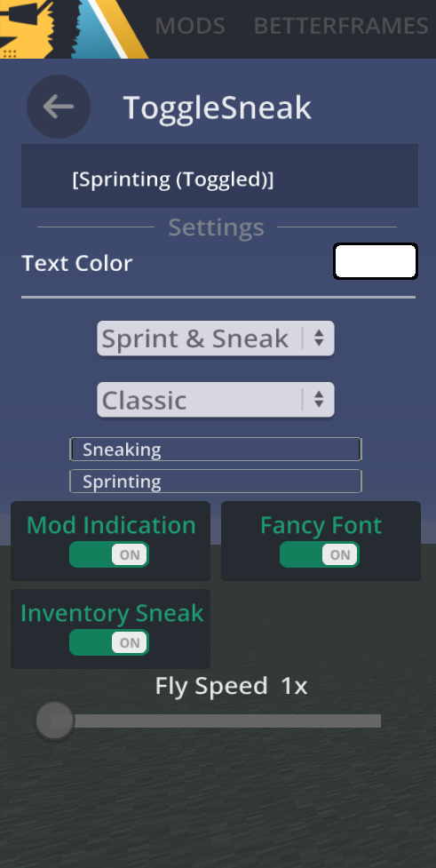Edit the Sprinting text field
The image size is (436, 868).
(x=216, y=481)
